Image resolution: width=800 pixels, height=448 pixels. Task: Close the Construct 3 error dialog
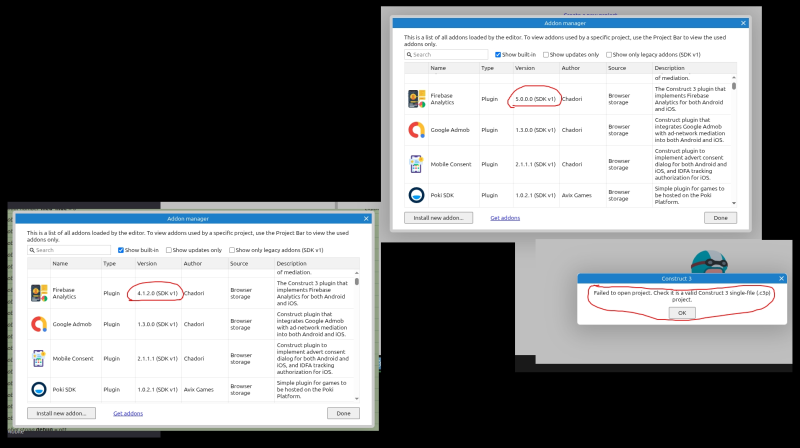click(781, 278)
